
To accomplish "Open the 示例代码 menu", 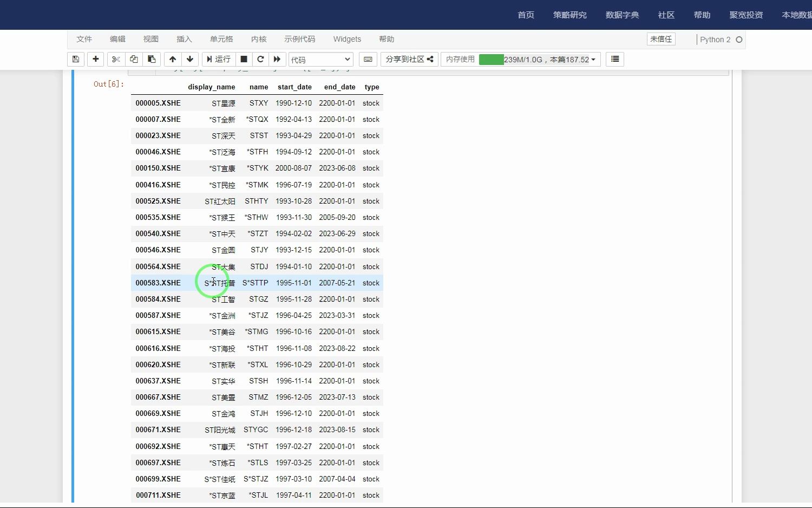I will (x=299, y=39).
